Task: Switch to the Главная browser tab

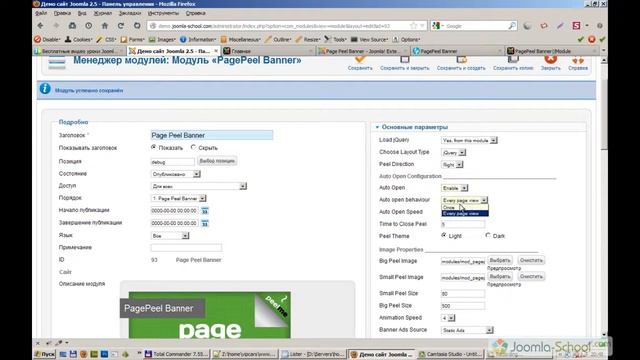Action: pos(268,51)
